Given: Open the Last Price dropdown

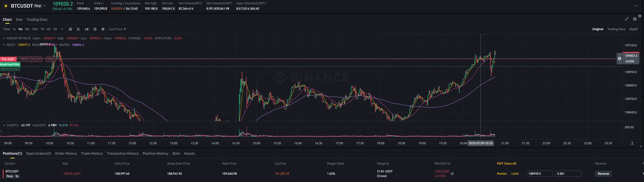Looking at the screenshot, I should (x=117, y=29).
